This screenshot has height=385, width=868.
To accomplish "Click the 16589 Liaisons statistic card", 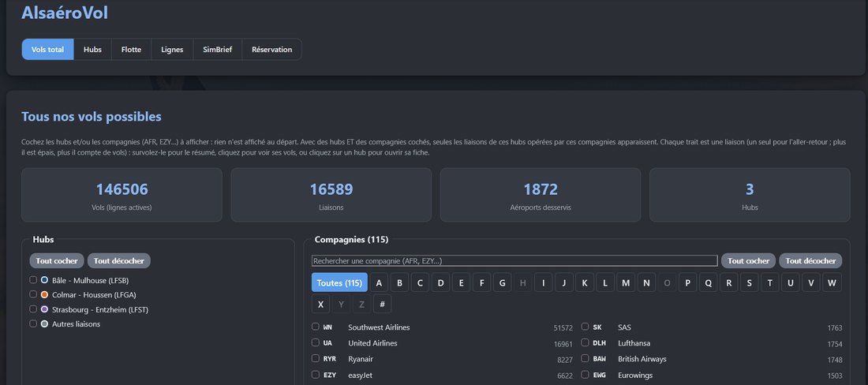I will click(331, 195).
